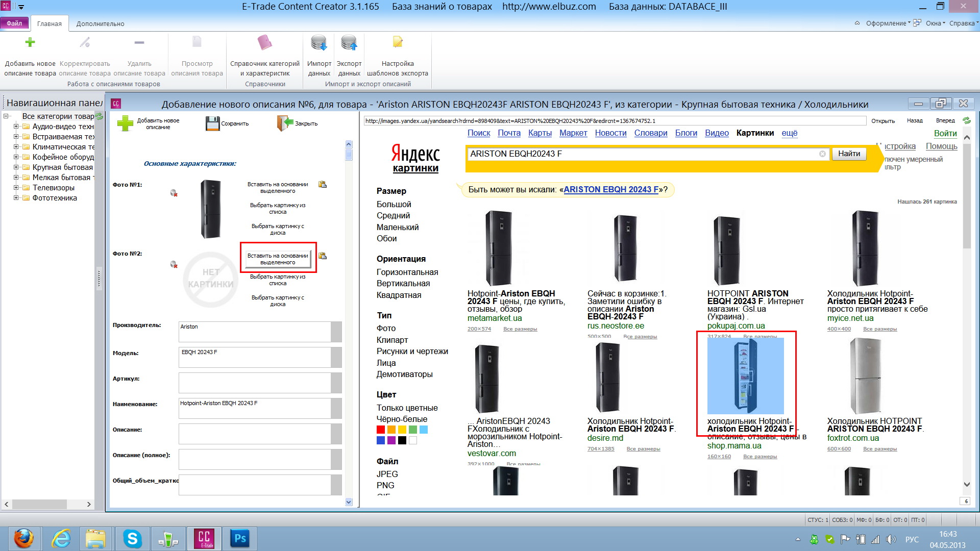Open the Маркет link in Yandex navigation
Screen dimensions: 980x551
(x=573, y=133)
